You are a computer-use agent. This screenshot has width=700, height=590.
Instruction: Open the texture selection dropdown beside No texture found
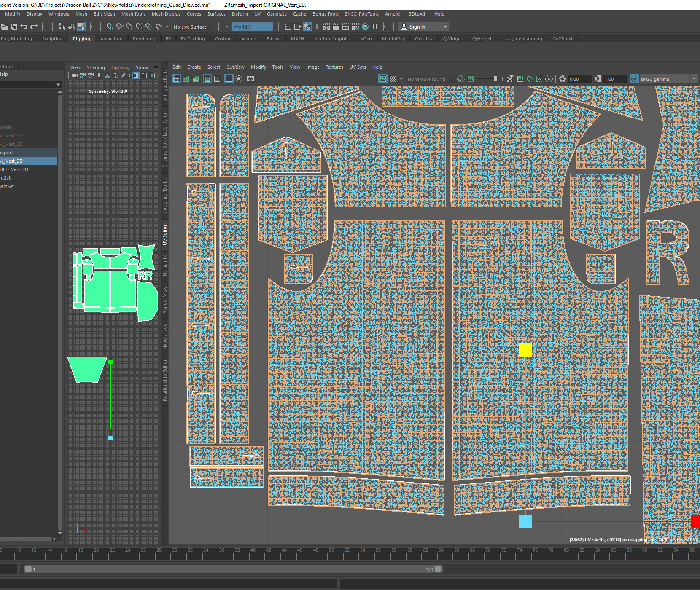pos(402,79)
